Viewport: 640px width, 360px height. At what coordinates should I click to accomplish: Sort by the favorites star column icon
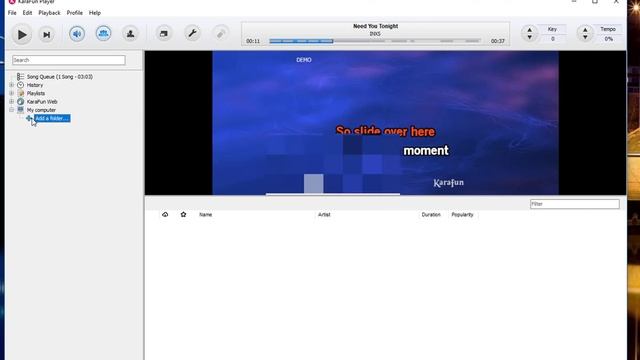183,214
